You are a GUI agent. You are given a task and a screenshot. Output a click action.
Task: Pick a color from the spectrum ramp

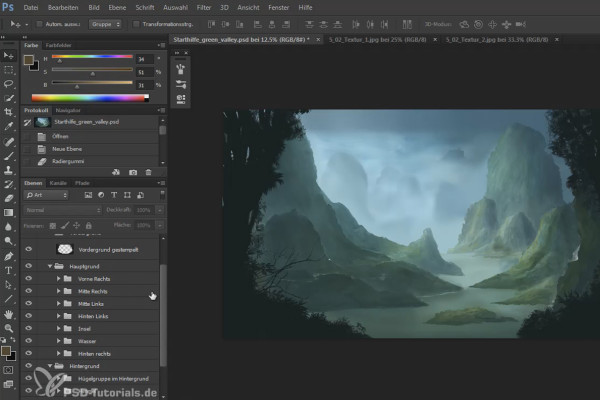point(90,98)
